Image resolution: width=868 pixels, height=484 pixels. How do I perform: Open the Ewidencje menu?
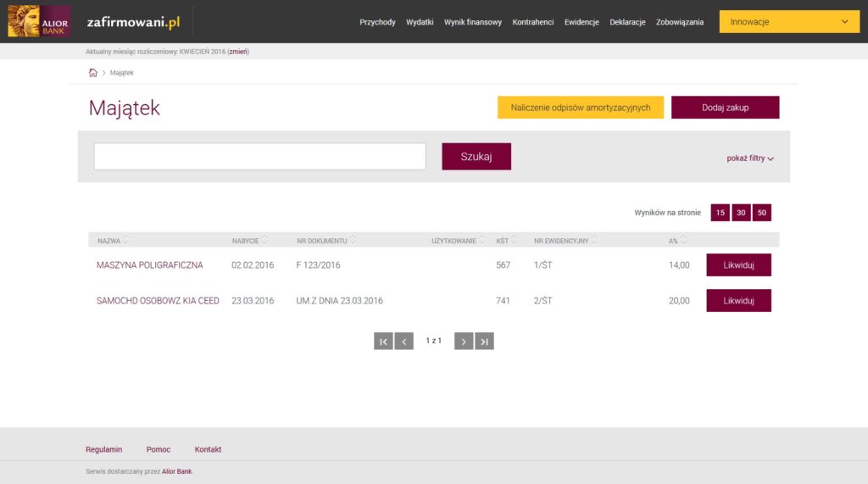tap(581, 22)
